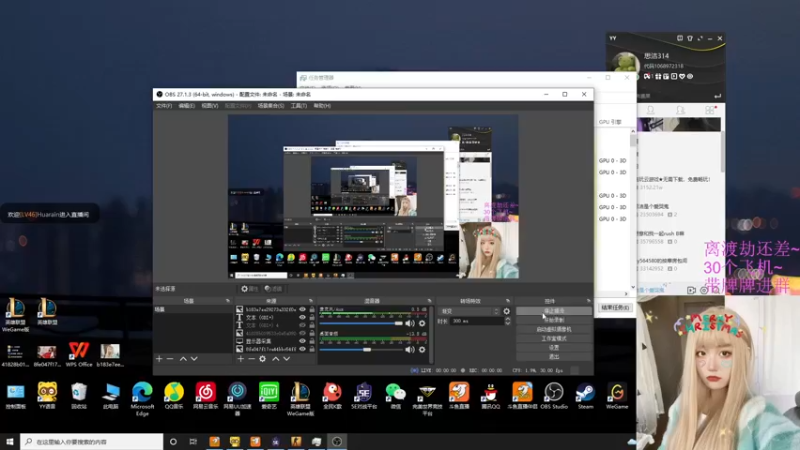Click the 退出 exit button in OBS
Image resolution: width=800 pixels, height=450 pixels.
pyautogui.click(x=554, y=357)
